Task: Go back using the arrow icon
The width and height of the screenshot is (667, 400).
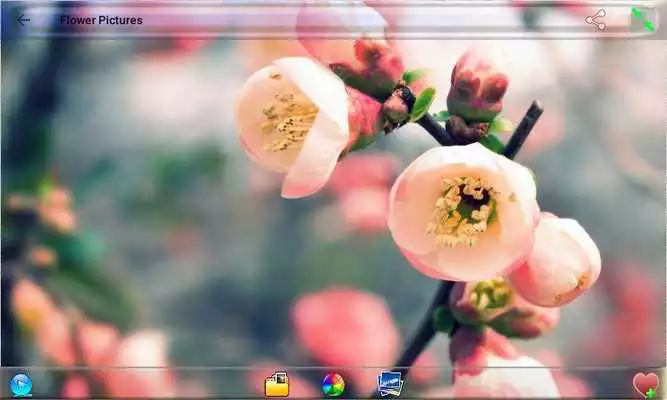Action: [23, 20]
